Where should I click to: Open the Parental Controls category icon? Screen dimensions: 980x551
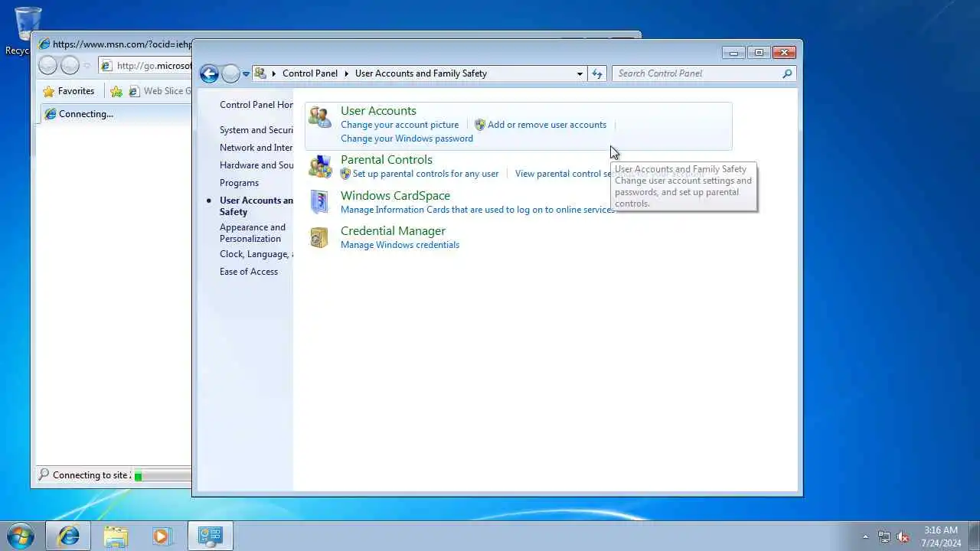point(320,166)
